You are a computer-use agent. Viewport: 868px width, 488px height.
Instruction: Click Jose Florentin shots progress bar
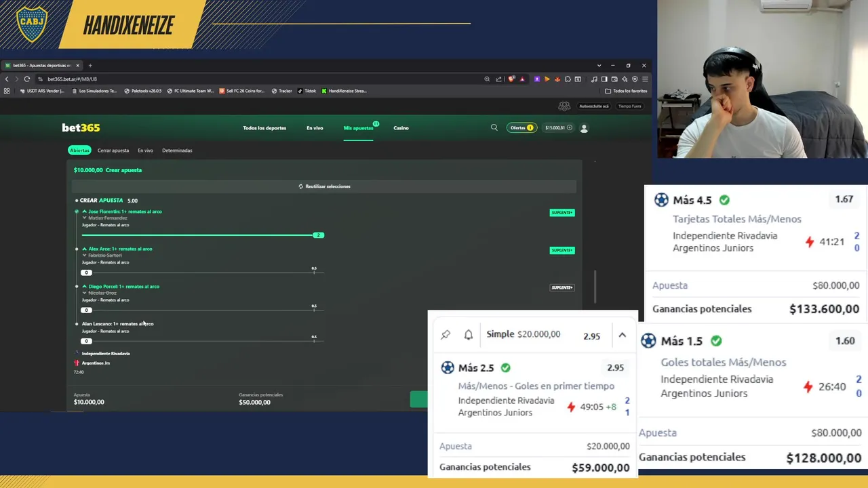(203, 235)
